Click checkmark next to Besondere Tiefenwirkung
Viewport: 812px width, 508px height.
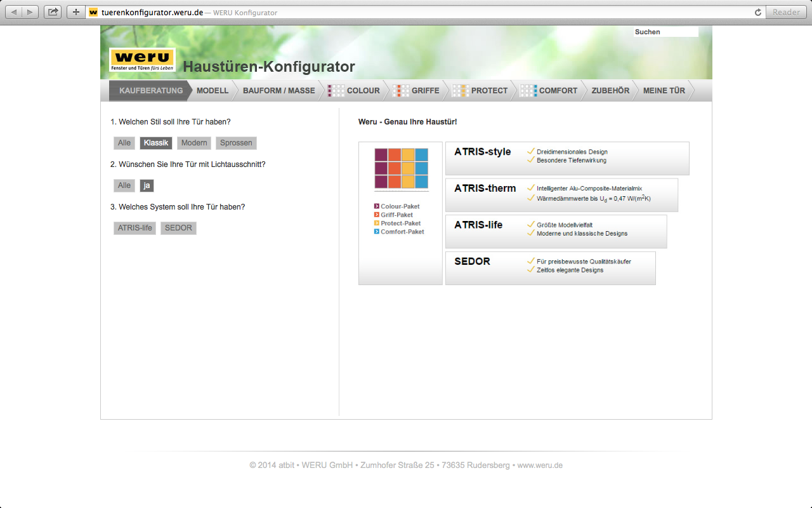tap(531, 160)
